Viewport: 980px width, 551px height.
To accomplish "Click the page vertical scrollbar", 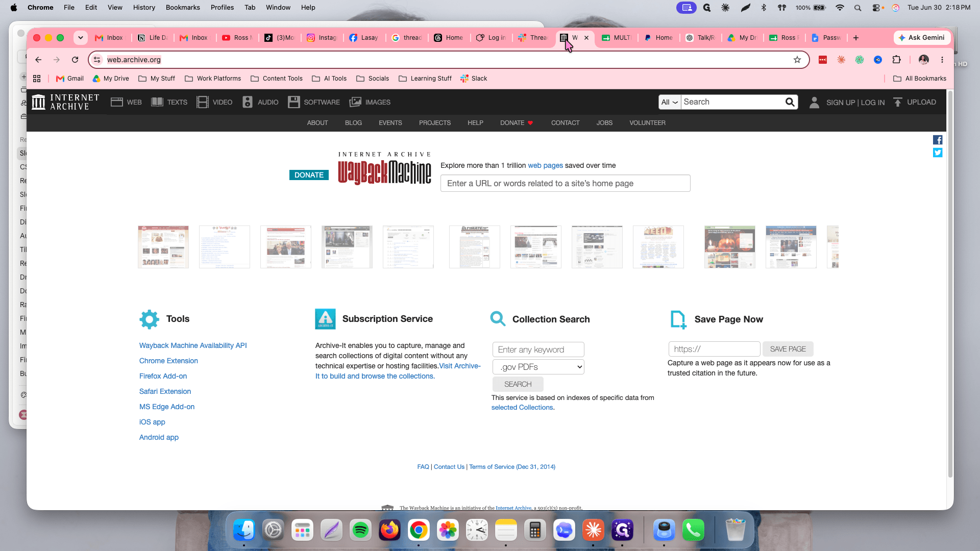I will (950, 284).
